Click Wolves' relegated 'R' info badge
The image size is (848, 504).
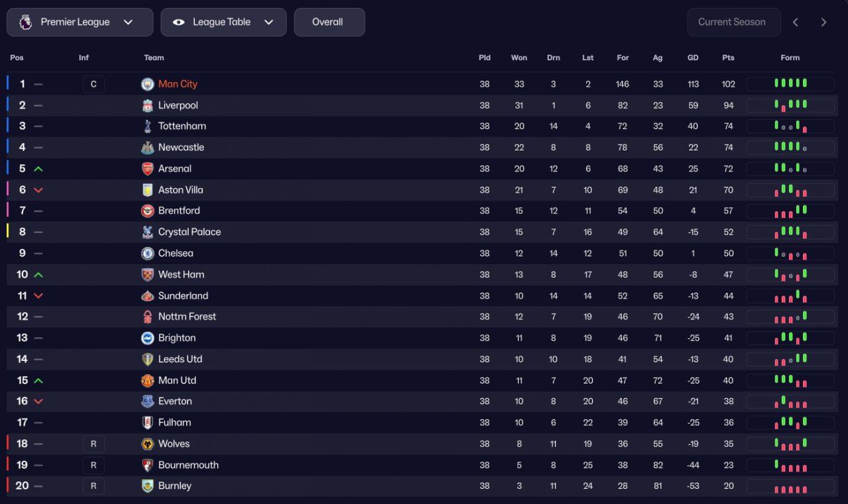(x=93, y=444)
